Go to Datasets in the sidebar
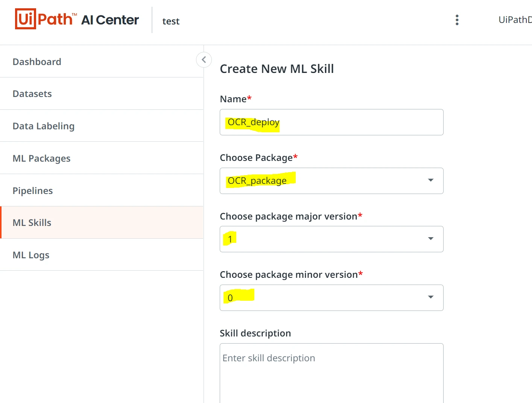532x403 pixels. 102,94
